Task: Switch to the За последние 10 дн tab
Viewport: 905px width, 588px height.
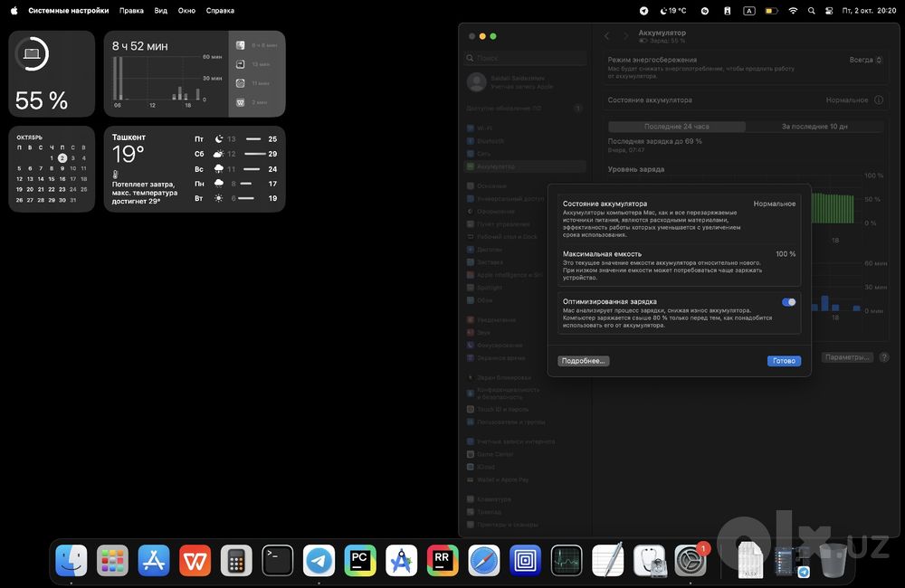Action: click(x=814, y=127)
